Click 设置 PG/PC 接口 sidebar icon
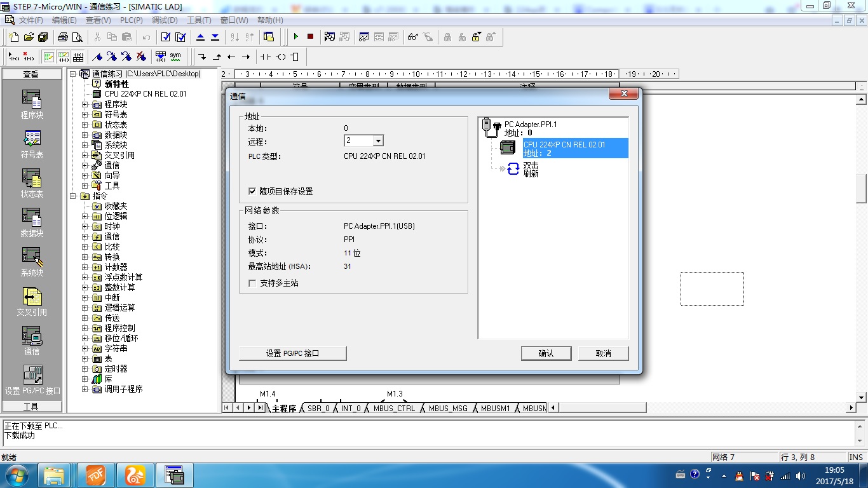 pyautogui.click(x=32, y=379)
